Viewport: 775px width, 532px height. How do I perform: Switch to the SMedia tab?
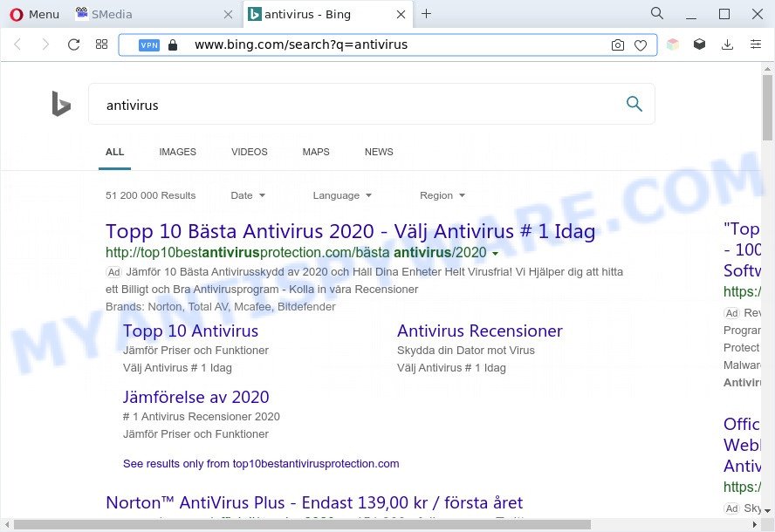111,14
